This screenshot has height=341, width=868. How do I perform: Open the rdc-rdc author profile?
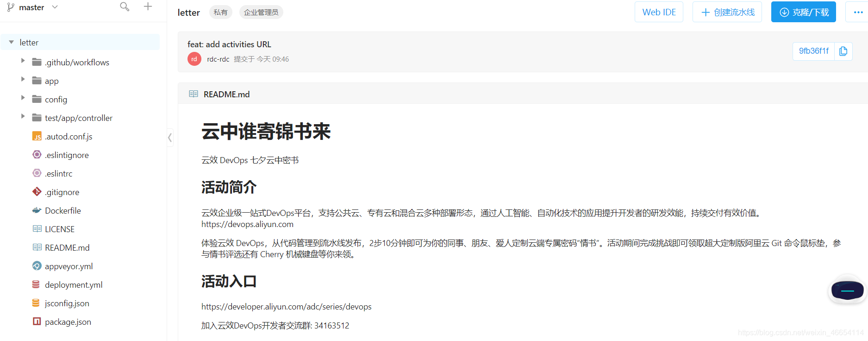(218, 59)
